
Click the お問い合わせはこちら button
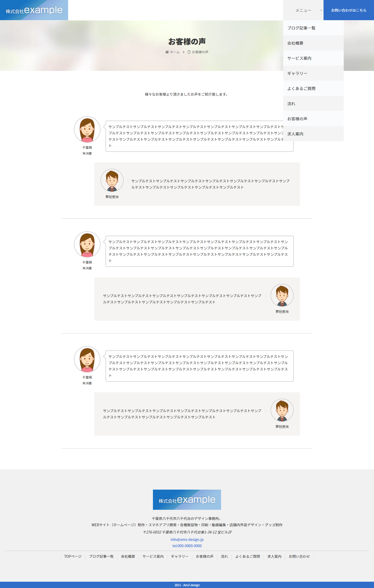349,10
